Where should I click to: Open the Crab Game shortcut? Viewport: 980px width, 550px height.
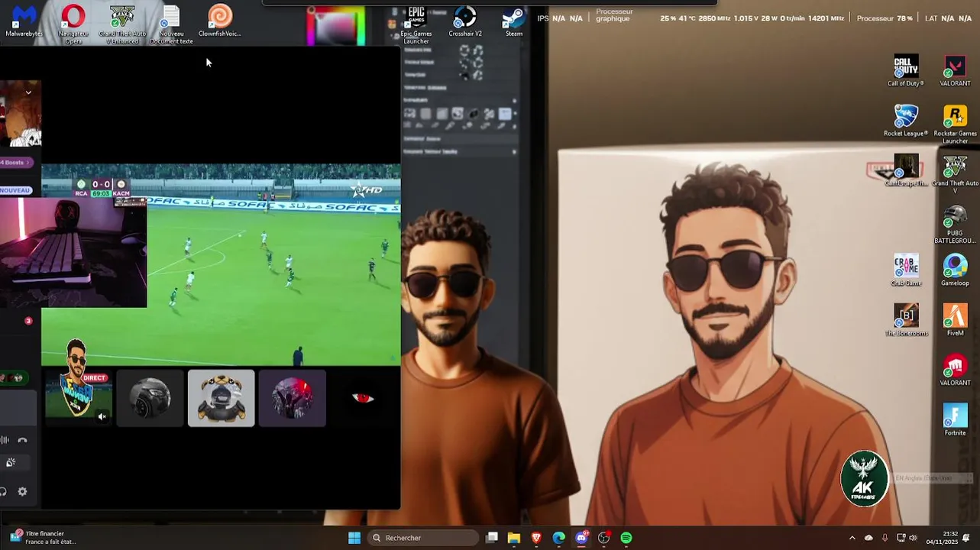[x=906, y=270]
